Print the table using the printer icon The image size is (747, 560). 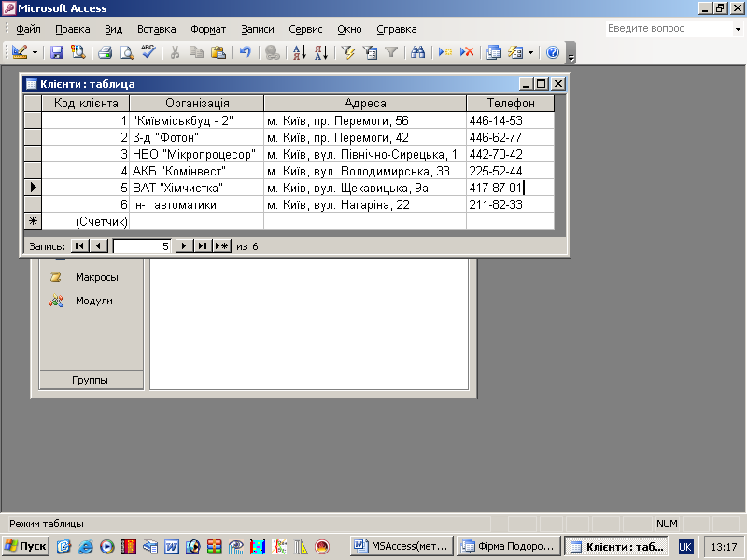pos(106,52)
